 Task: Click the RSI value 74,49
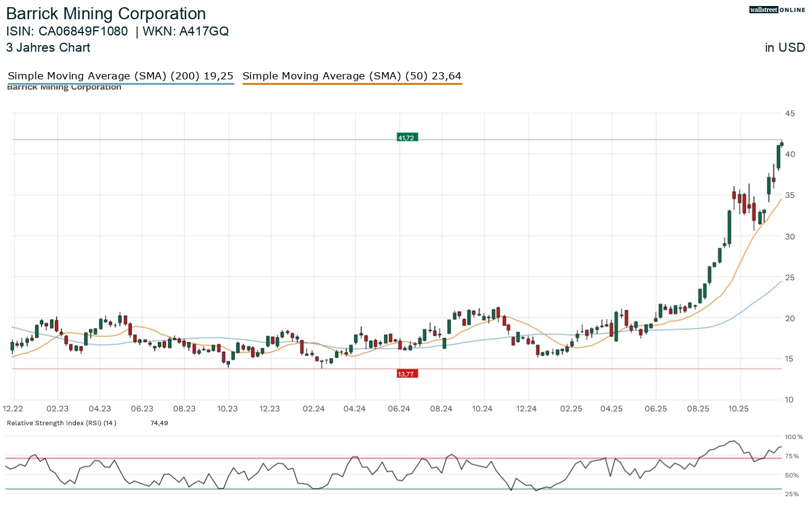(158, 423)
